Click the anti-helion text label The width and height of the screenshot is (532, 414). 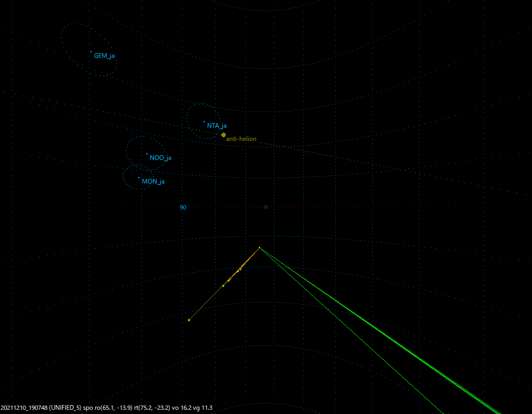click(241, 139)
